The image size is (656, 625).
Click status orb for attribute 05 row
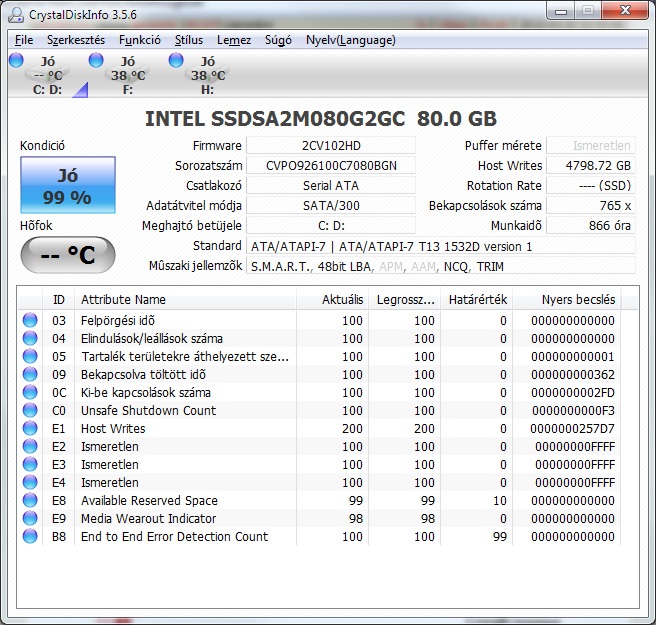[30, 356]
